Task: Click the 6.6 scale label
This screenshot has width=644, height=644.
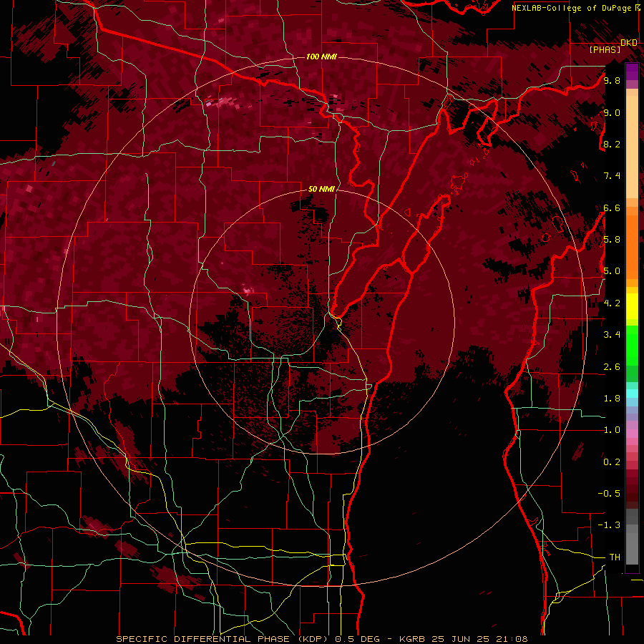Action: coord(612,208)
